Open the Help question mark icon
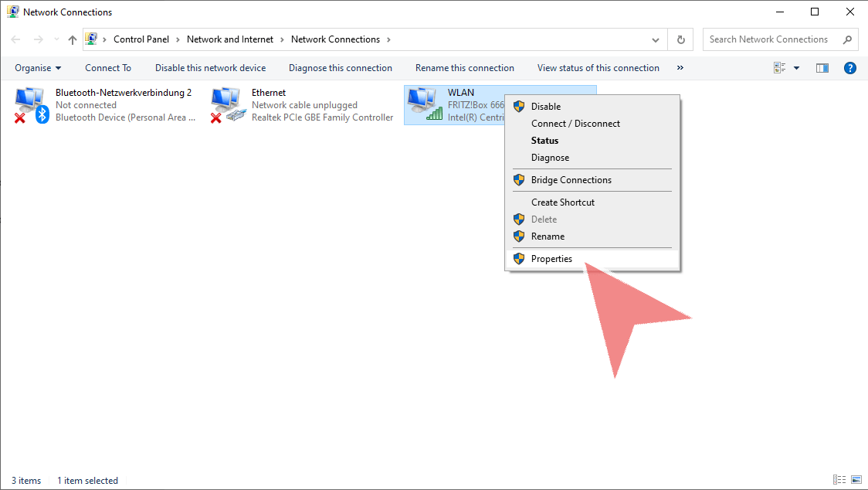The image size is (868, 490). point(850,68)
